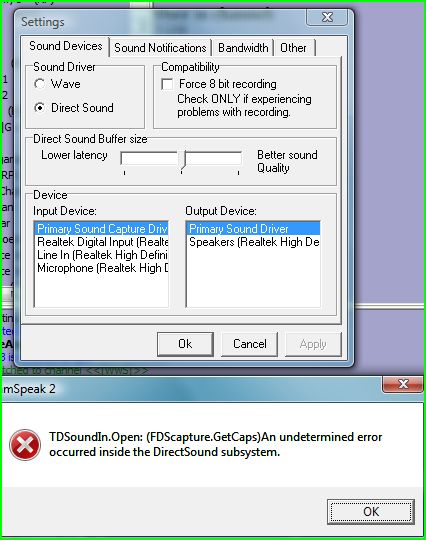Click the Sound Devices tab
Screen dimensions: 426x540
click(x=65, y=46)
